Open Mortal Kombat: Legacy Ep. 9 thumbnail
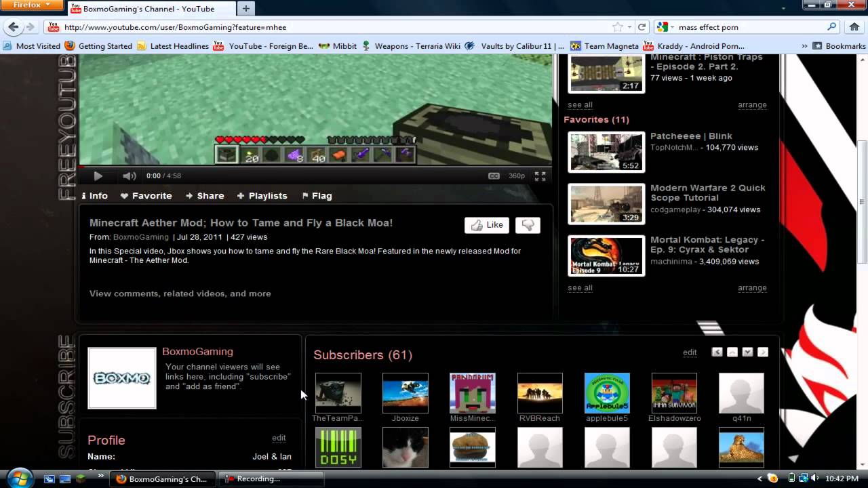868x488 pixels. 606,256
